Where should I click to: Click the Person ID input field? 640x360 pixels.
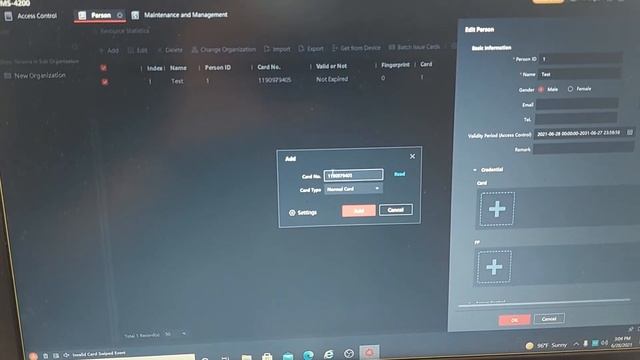(580, 59)
